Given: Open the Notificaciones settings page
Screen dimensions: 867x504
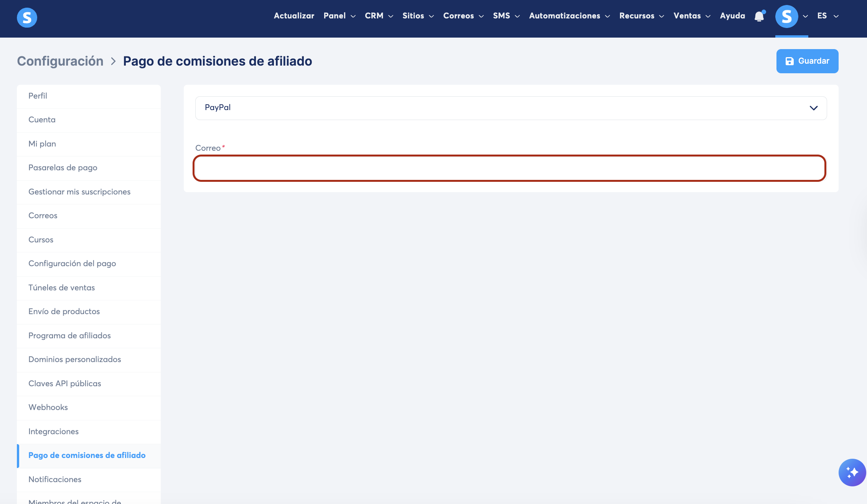Looking at the screenshot, I should pos(55,479).
